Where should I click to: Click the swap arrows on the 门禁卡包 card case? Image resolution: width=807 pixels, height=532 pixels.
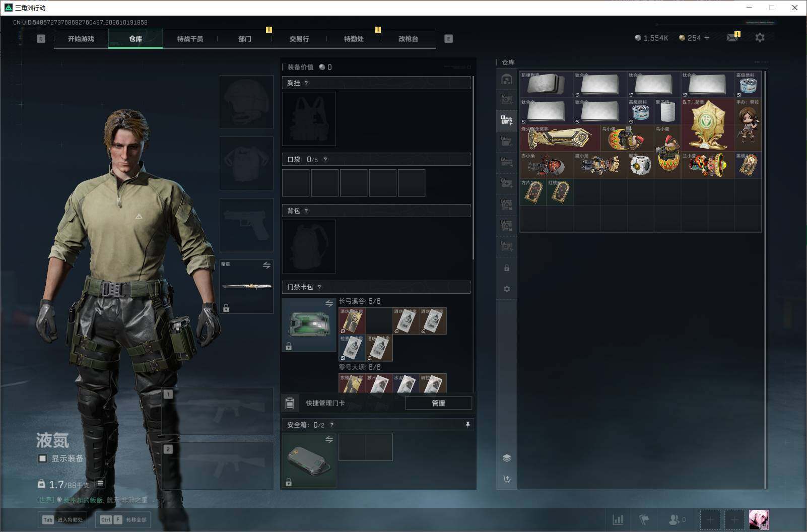[329, 303]
